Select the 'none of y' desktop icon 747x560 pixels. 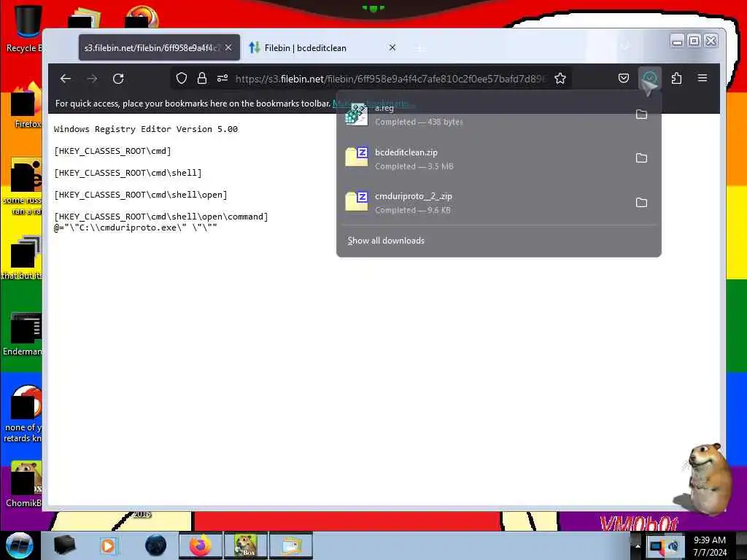point(24,413)
